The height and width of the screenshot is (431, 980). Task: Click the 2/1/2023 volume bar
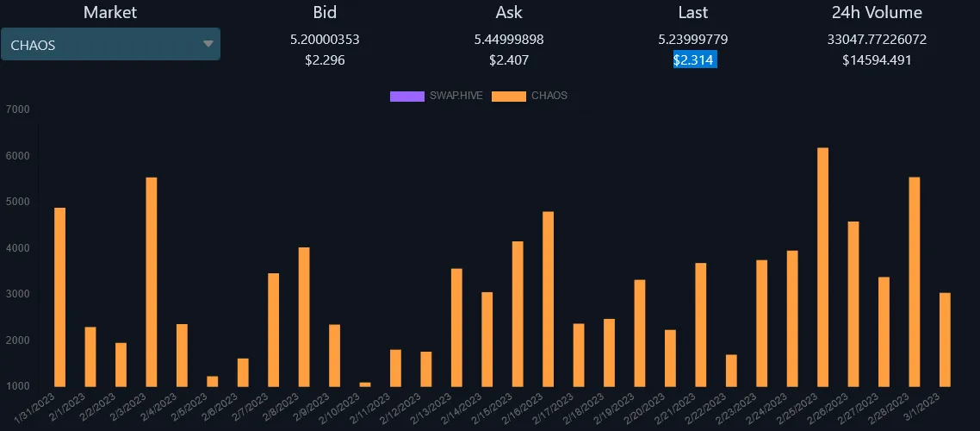[90, 357]
